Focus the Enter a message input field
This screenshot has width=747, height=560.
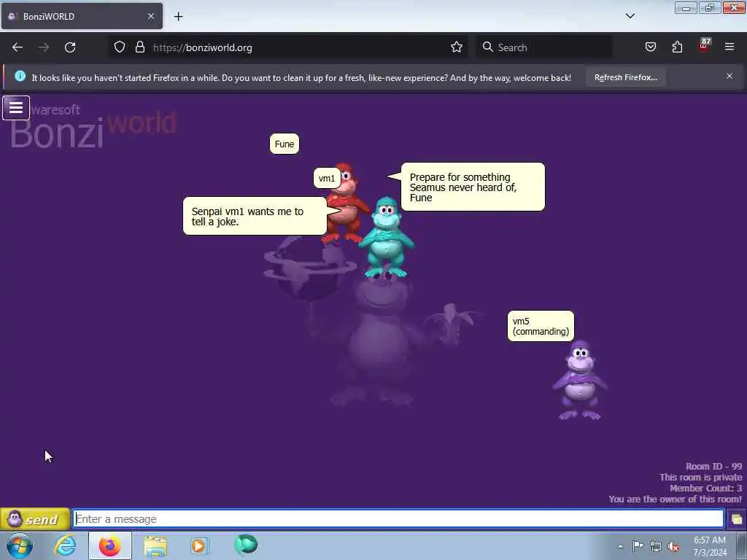(x=399, y=519)
